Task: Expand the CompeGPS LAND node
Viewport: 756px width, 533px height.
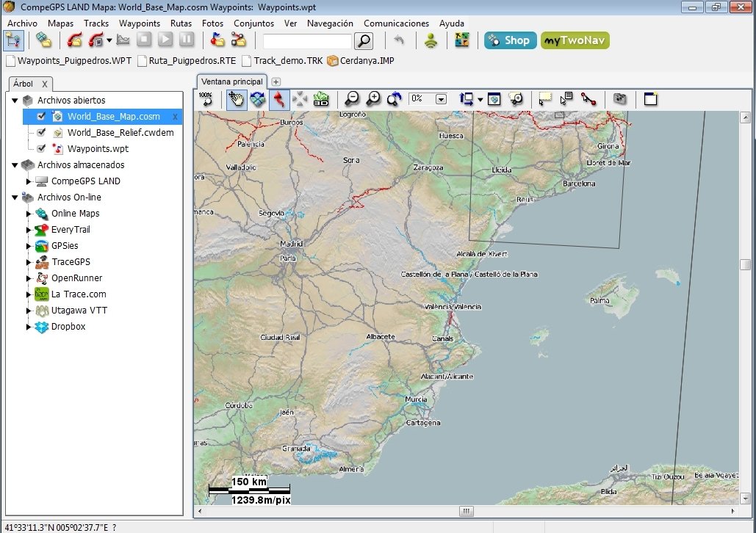Action: pos(29,181)
